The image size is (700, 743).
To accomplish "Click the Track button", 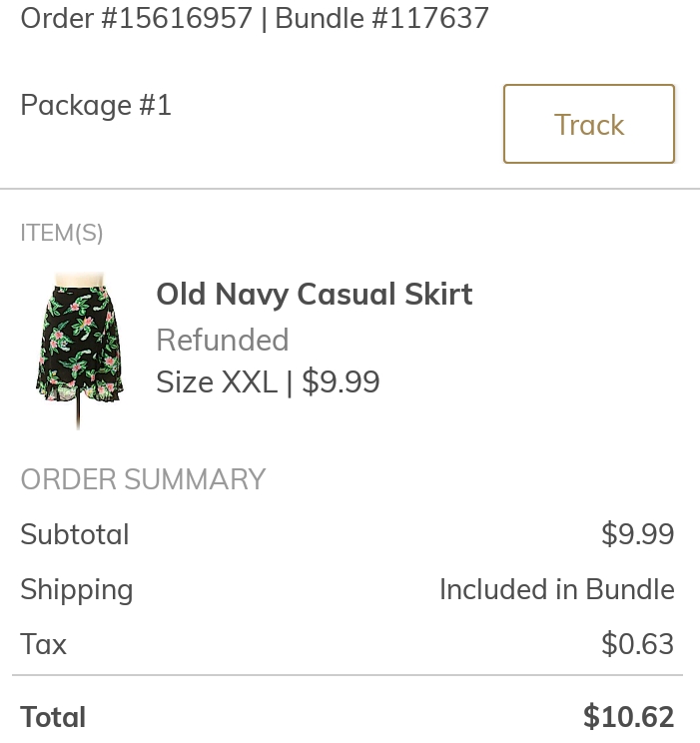I will [589, 124].
